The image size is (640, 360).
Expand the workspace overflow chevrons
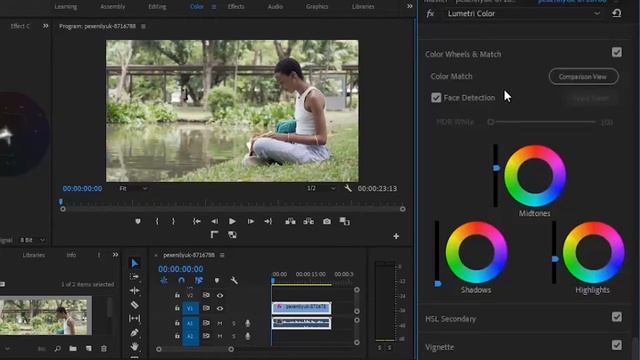(409, 6)
